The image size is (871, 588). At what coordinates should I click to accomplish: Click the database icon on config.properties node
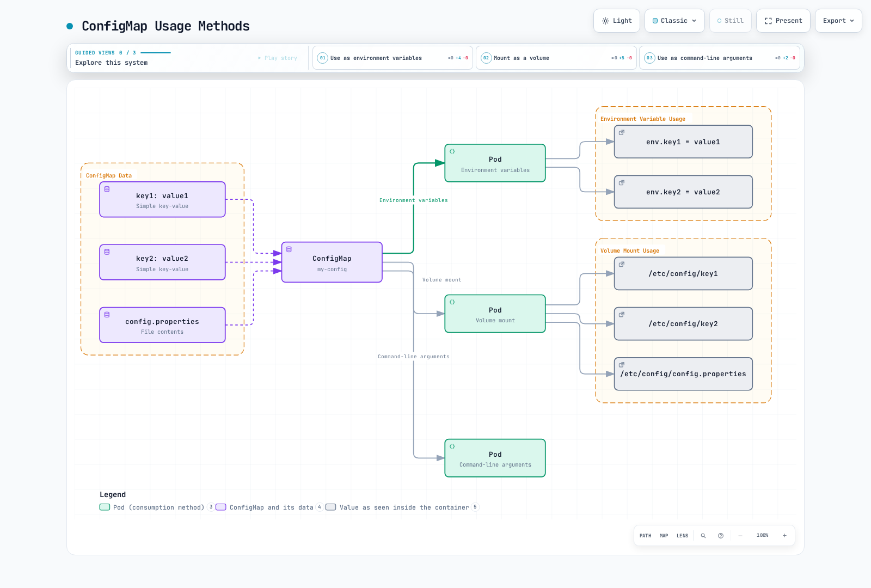tap(107, 315)
